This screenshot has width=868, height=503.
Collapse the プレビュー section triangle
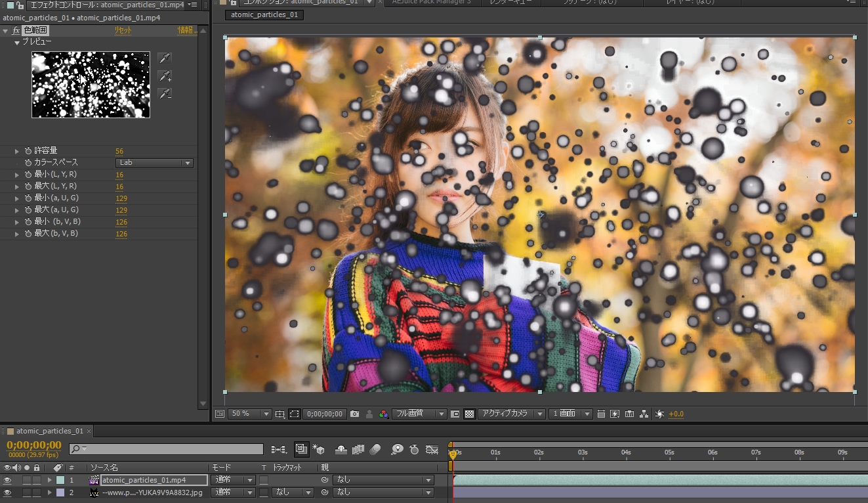coord(17,42)
